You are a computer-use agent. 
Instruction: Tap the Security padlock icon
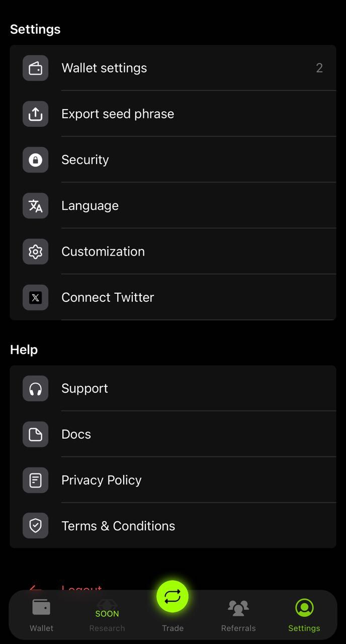(35, 159)
